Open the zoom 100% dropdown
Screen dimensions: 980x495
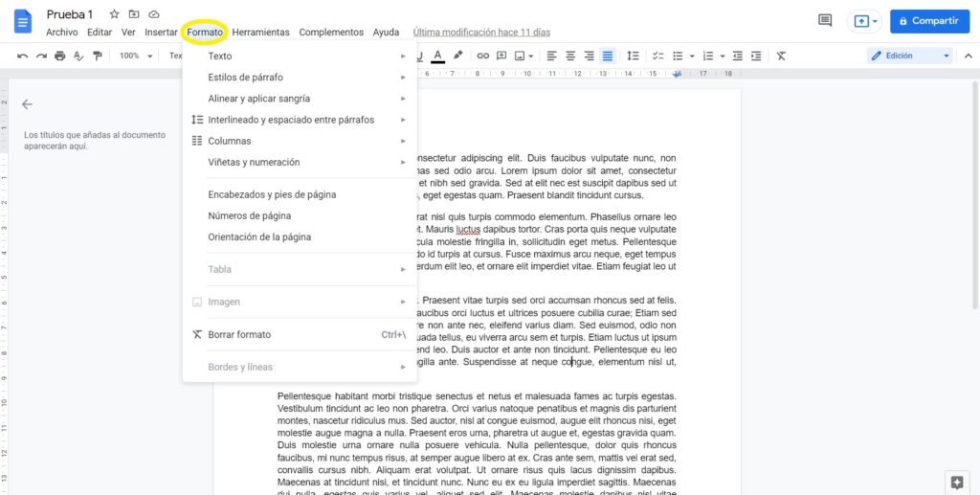[x=136, y=56]
